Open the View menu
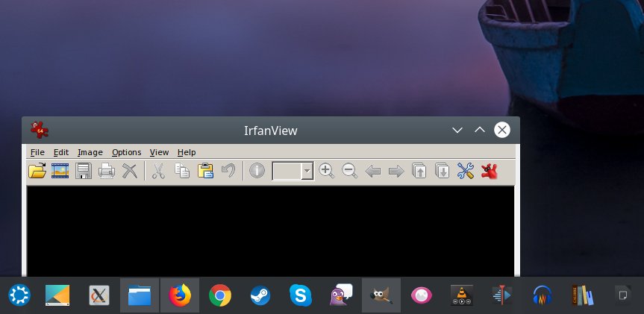The image size is (644, 314). click(159, 152)
